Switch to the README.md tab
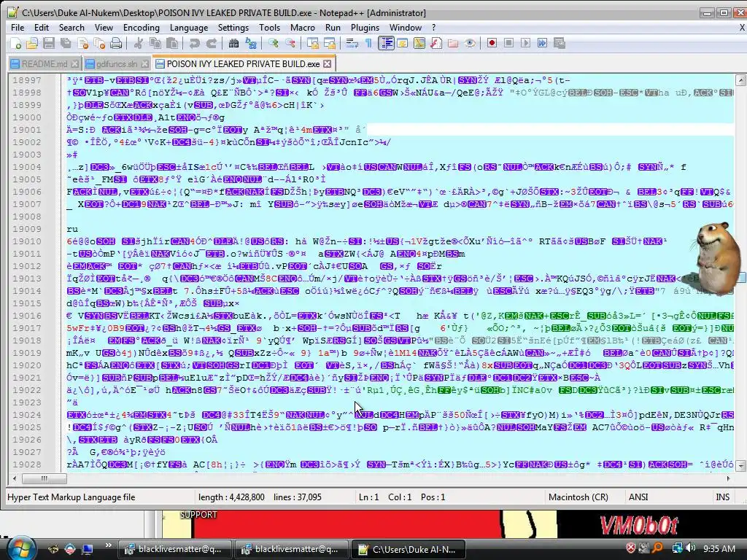The width and height of the screenshot is (747, 560). pyautogui.click(x=44, y=64)
